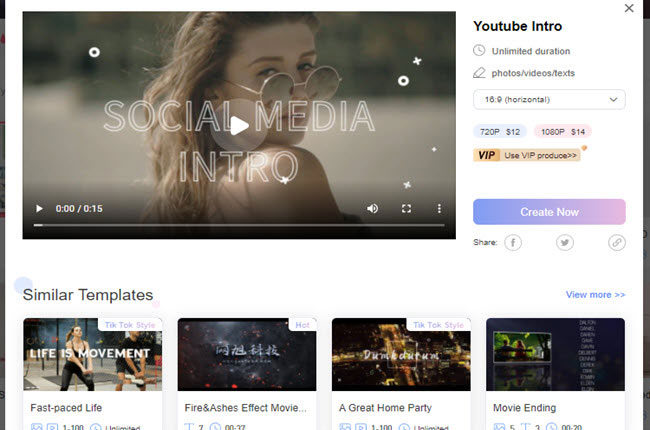Open the Movie Ending template thumbnail
This screenshot has height=430, width=650.
[555, 355]
